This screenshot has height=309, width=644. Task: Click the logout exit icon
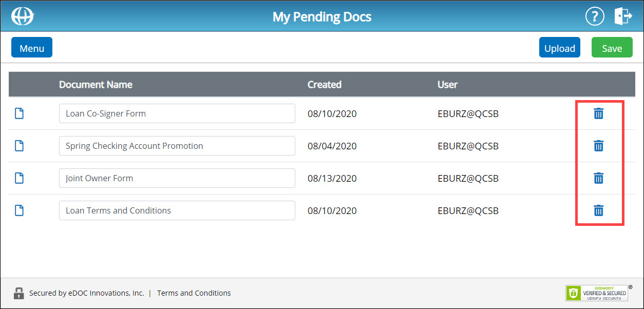point(623,16)
